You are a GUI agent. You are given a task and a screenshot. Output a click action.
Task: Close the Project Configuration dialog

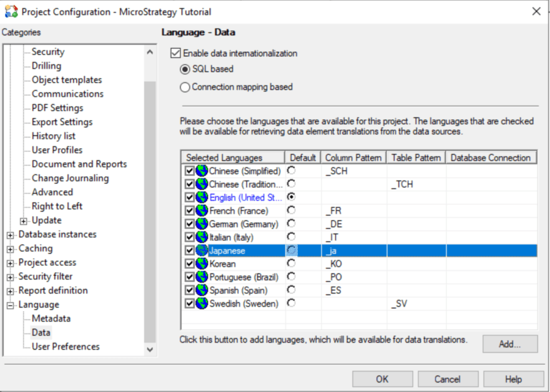536,12
